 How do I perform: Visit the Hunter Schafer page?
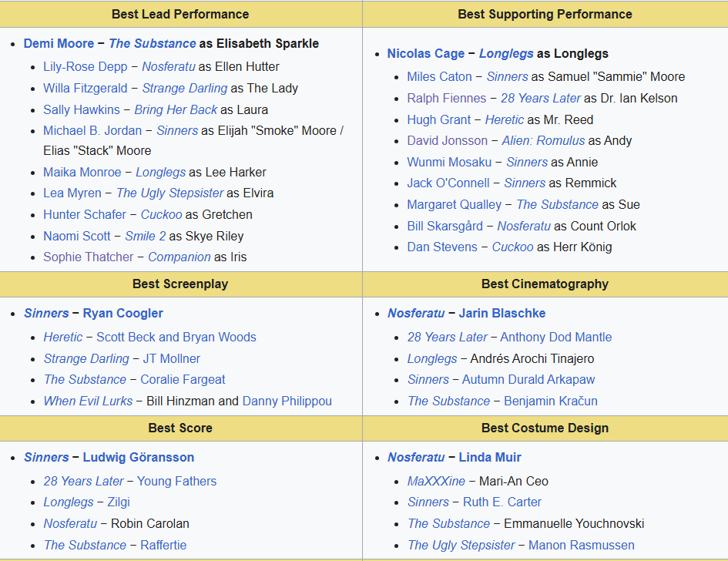point(85,215)
